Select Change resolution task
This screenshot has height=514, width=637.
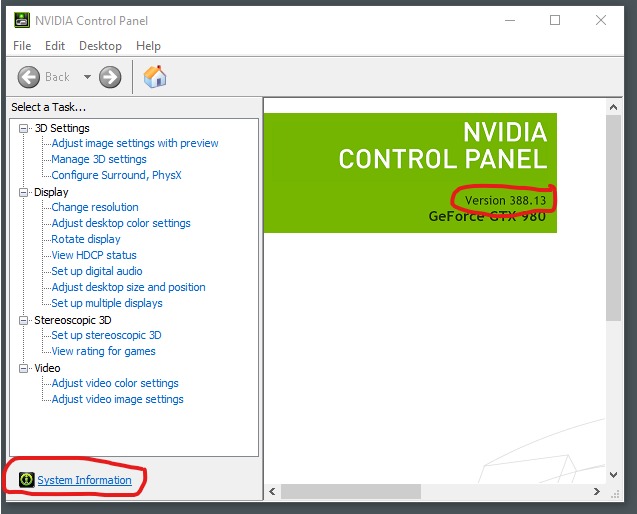95,207
